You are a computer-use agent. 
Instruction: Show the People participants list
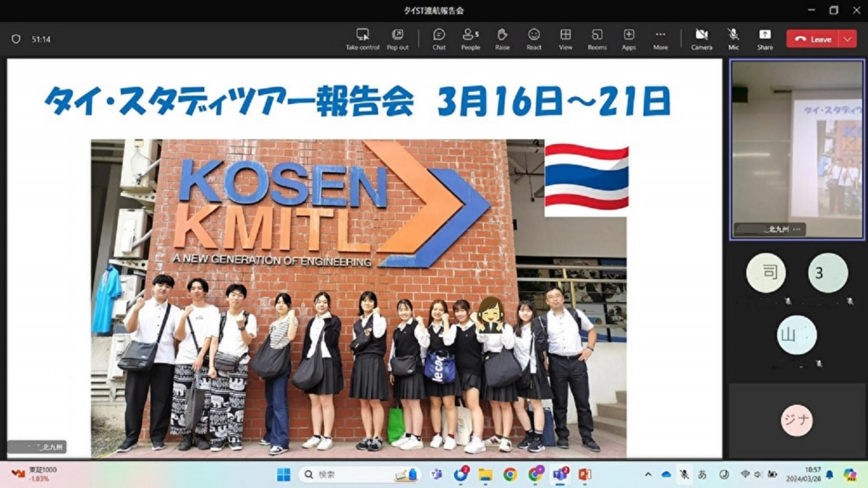point(470,39)
